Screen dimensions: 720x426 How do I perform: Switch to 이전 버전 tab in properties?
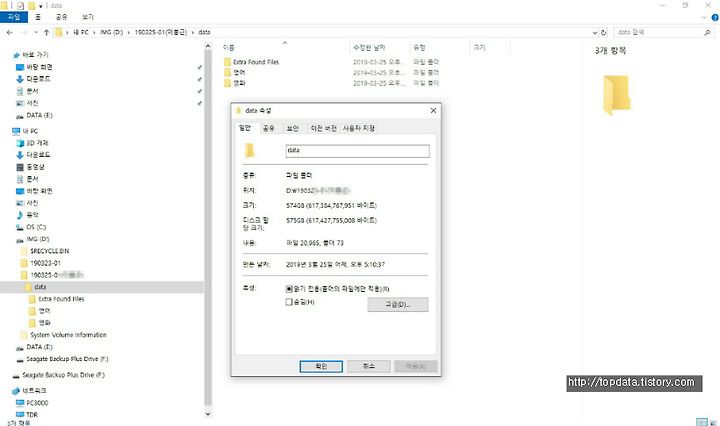(323, 129)
